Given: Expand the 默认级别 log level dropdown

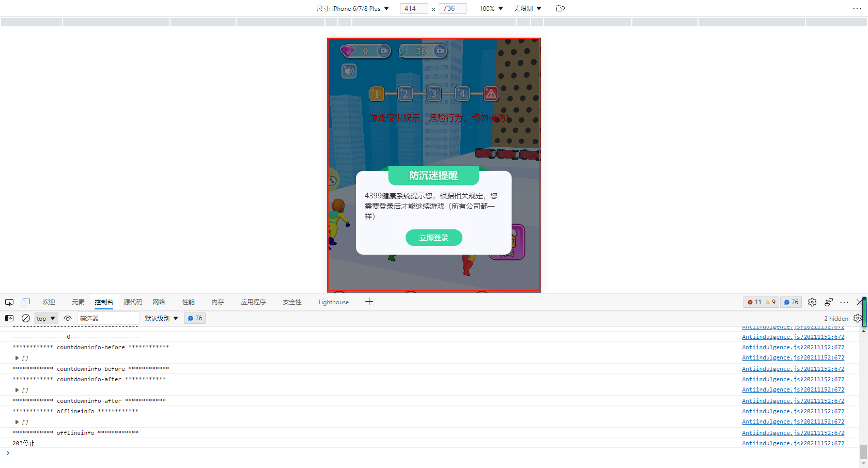Looking at the screenshot, I should point(161,318).
